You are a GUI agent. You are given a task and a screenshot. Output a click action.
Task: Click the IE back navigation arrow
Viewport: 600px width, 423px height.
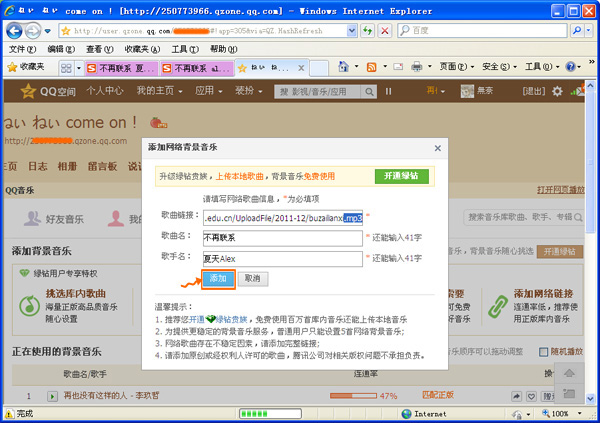click(14, 31)
